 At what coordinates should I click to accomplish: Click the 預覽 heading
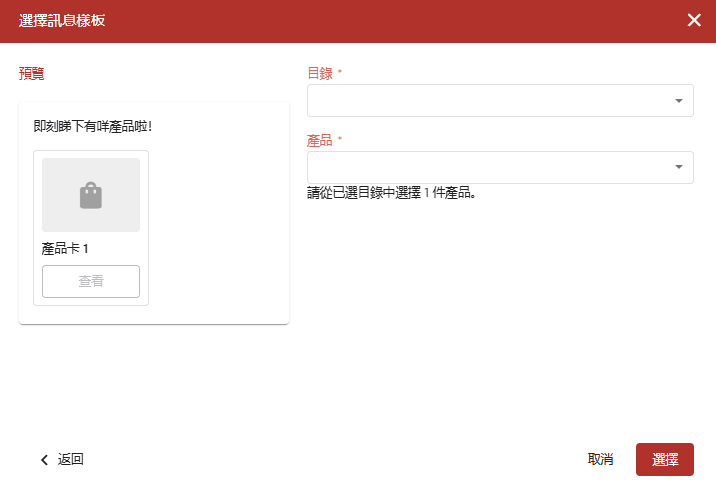32,74
